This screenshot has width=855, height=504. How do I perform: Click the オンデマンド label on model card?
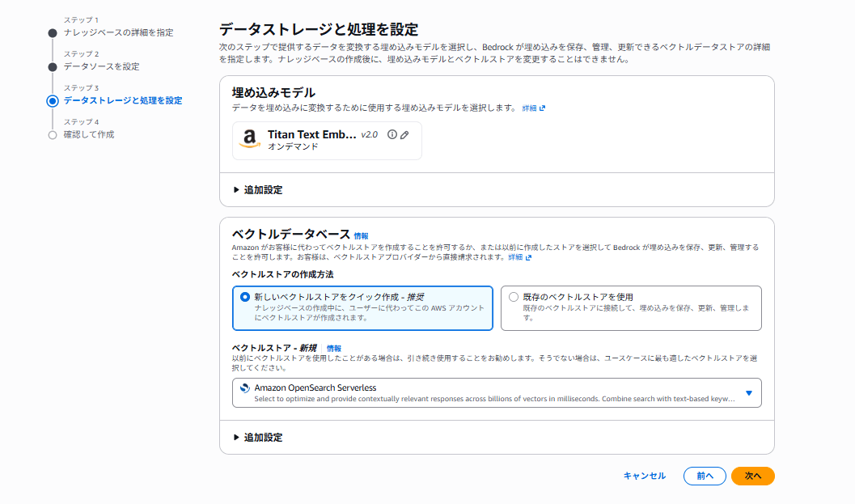point(293,146)
